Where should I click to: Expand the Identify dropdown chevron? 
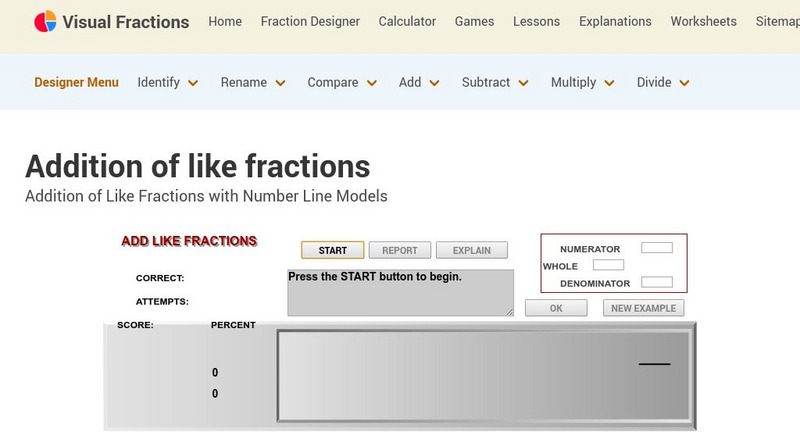[193, 83]
